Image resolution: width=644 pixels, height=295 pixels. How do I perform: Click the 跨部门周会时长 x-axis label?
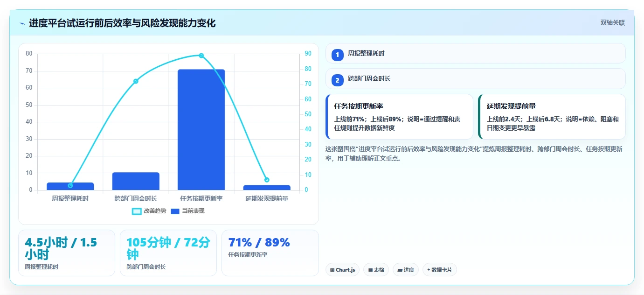136,198
